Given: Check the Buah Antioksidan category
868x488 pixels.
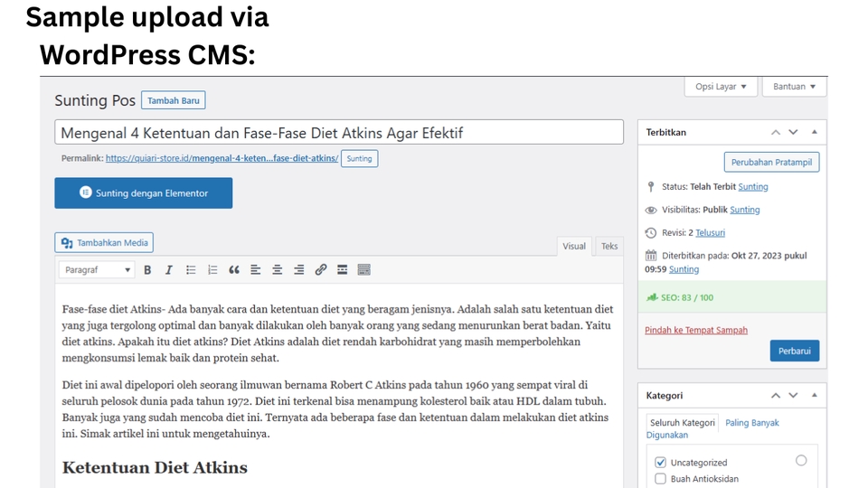Looking at the screenshot, I should 660,479.
